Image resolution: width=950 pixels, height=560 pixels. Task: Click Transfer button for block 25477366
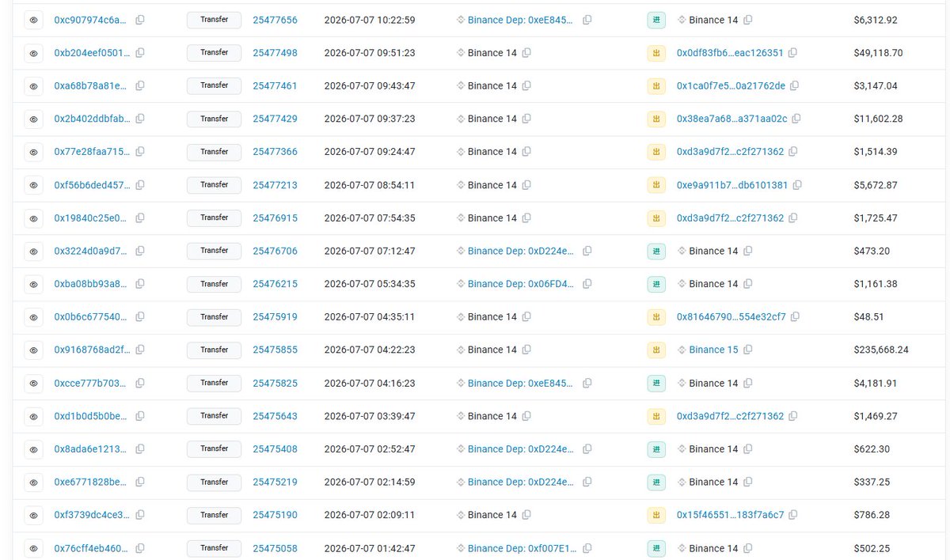coord(214,152)
